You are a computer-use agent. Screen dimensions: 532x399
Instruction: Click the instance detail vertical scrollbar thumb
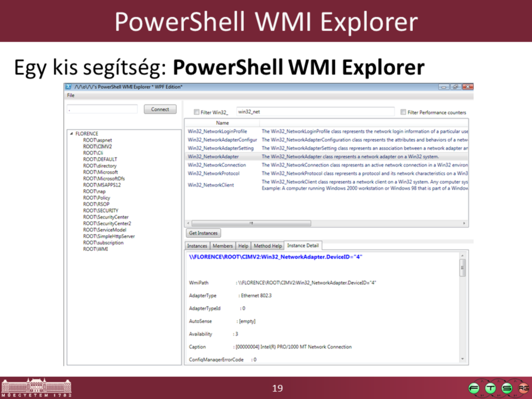(462, 268)
